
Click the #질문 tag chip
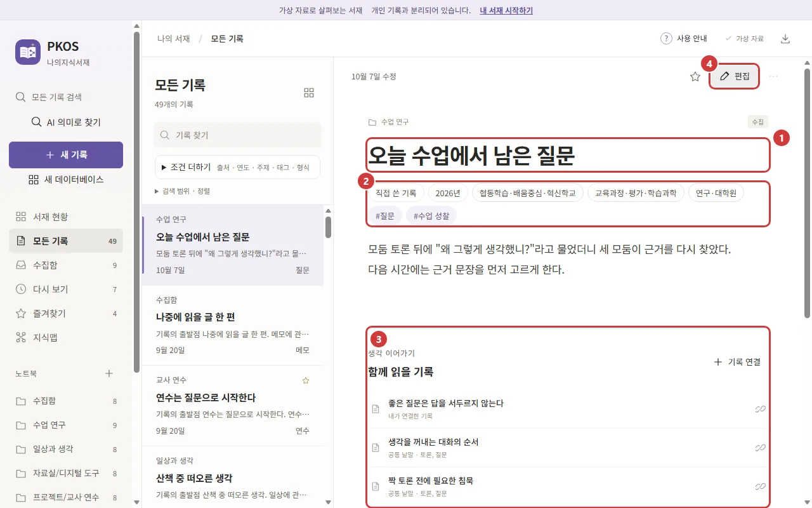[x=385, y=217]
